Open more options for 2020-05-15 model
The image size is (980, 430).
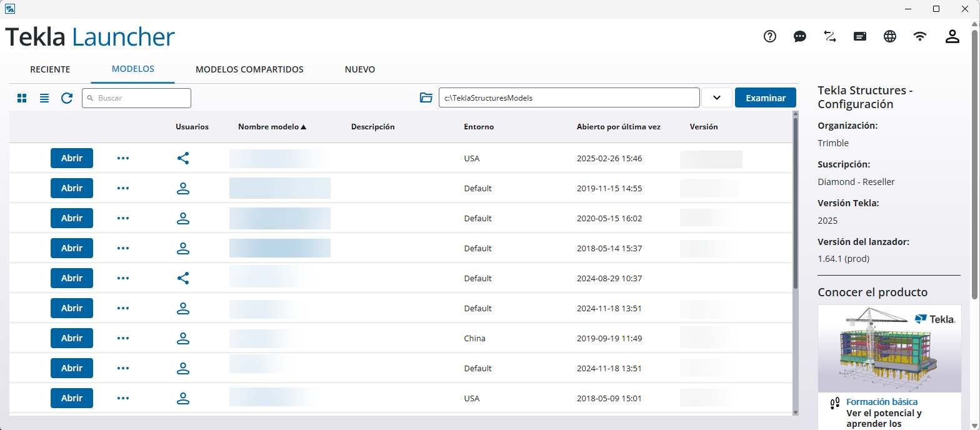123,218
